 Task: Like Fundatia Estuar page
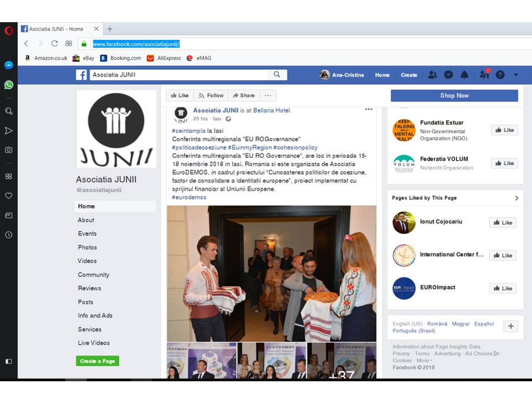504,130
